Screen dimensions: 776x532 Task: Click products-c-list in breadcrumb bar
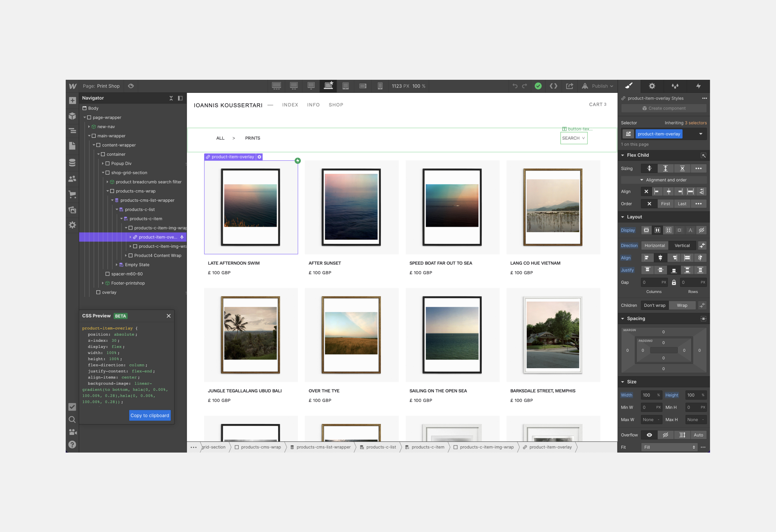tap(381, 447)
